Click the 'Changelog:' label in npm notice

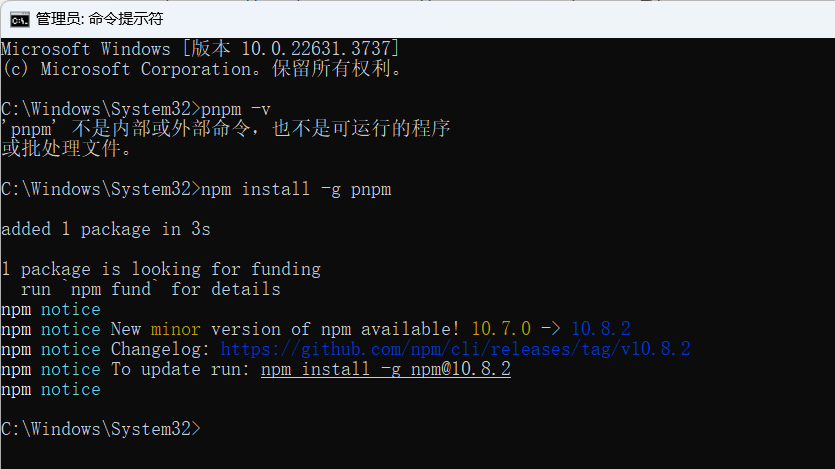click(160, 349)
